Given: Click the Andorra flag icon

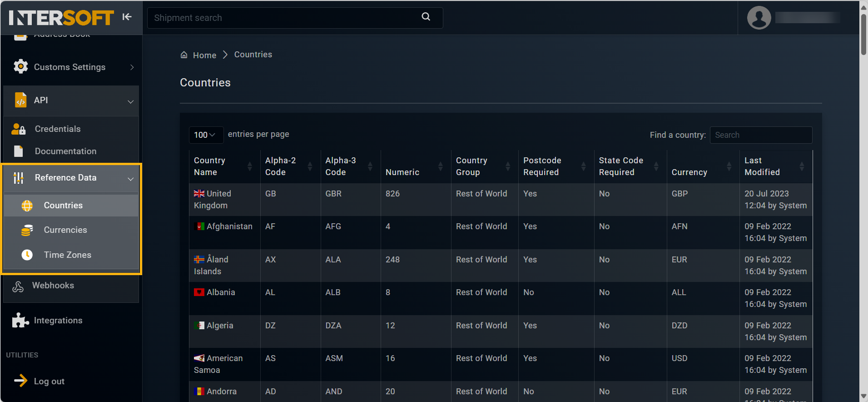Looking at the screenshot, I should [199, 391].
